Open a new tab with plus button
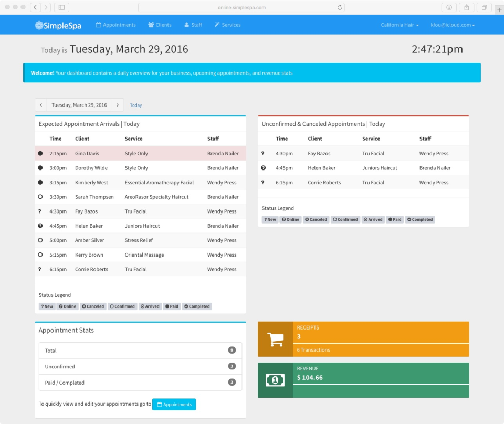The image size is (504, 424). tap(499, 10)
